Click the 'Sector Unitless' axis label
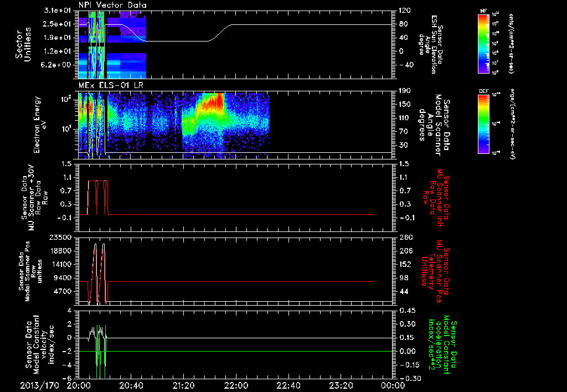 tap(23, 44)
